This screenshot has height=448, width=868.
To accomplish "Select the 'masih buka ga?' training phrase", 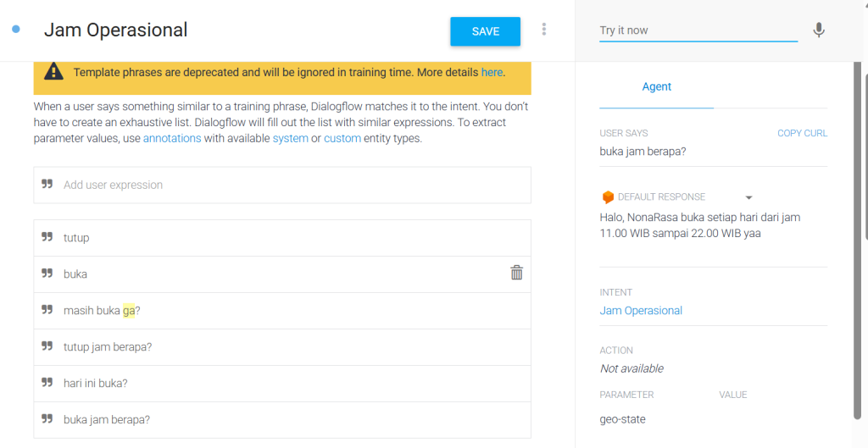I will coord(102,311).
